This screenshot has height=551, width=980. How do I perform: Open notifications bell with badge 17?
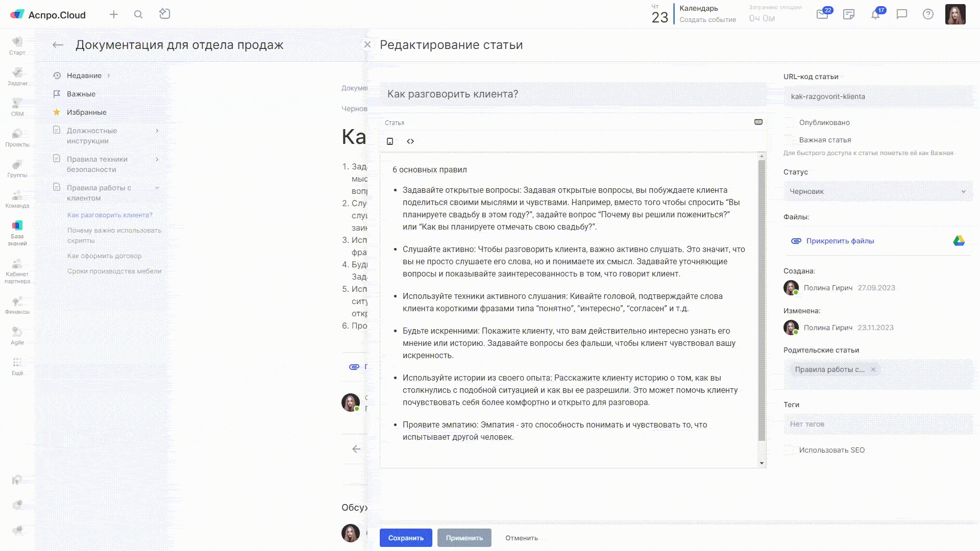click(x=876, y=14)
